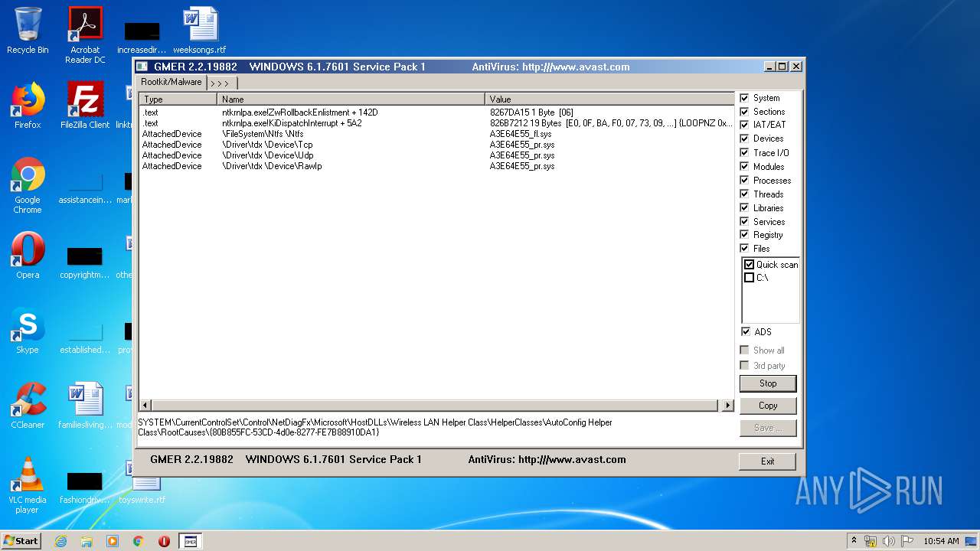Toggle the Libraries checkbox
980x551 pixels.
coord(744,207)
